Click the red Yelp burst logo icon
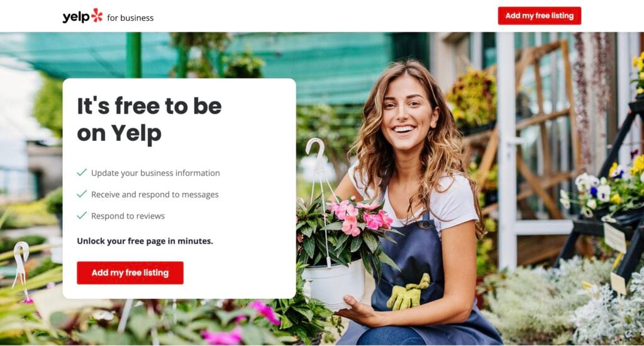Screen dimensions: 644x346 tap(97, 15)
